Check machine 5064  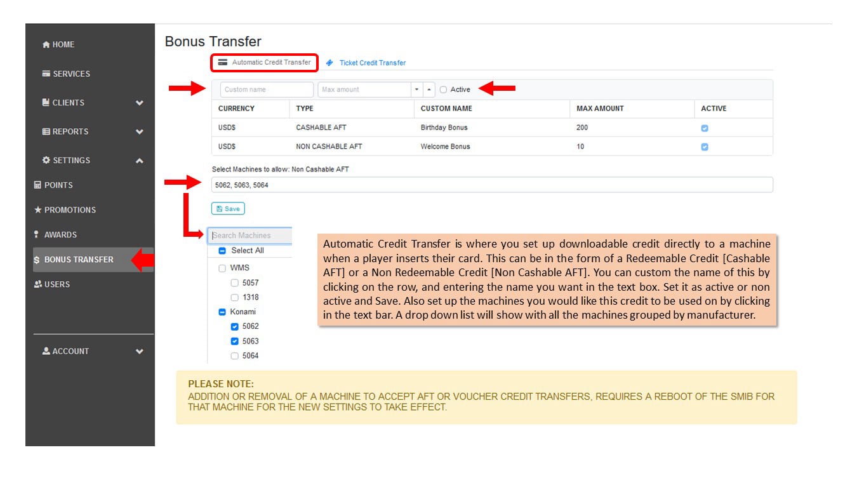coord(235,356)
